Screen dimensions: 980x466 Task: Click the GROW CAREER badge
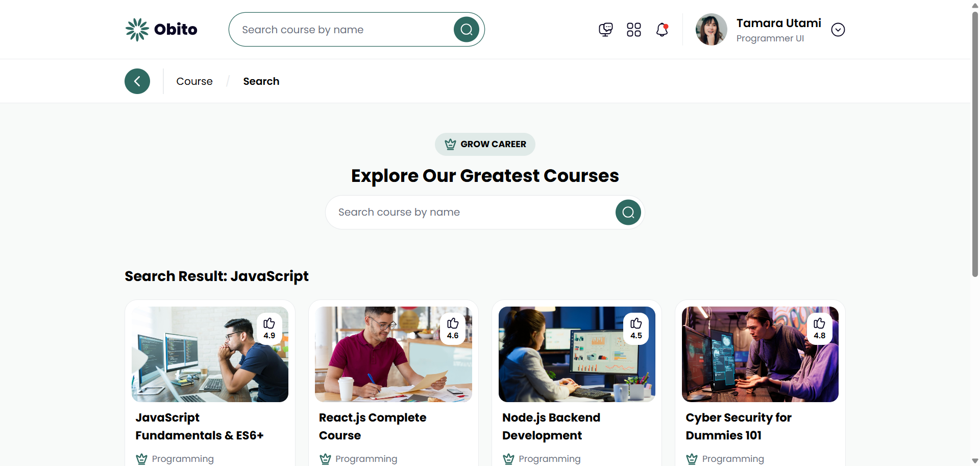click(x=485, y=144)
